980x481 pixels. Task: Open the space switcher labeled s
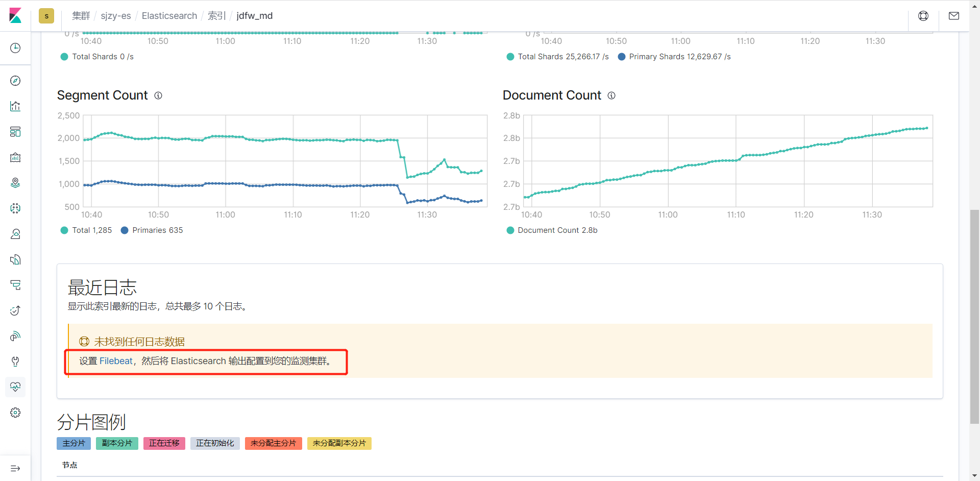46,16
